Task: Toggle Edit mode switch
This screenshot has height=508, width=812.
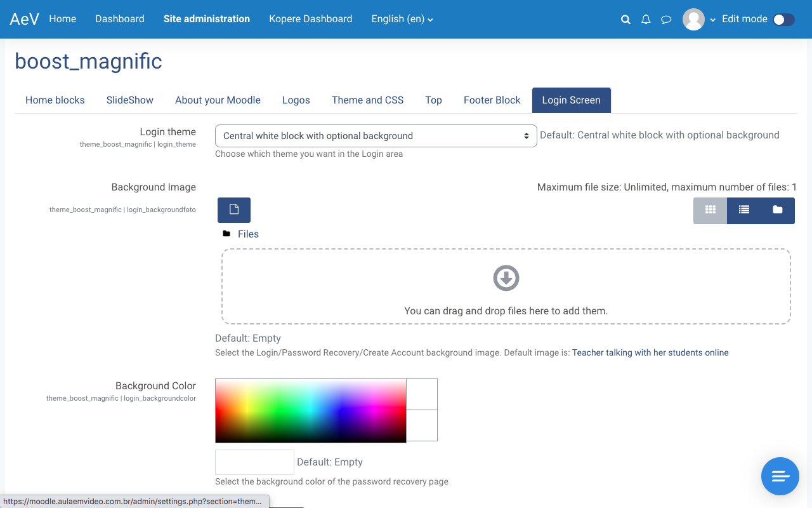Action: (783, 20)
